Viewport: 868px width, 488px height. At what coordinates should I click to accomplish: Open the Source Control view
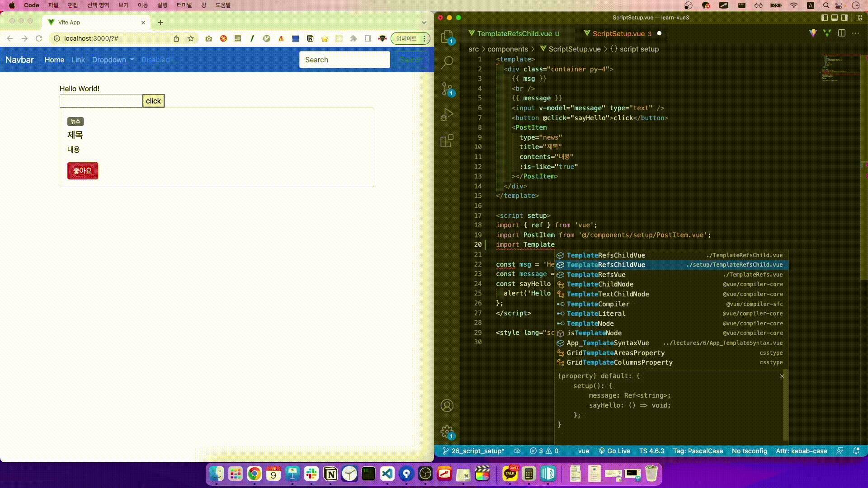click(x=447, y=89)
